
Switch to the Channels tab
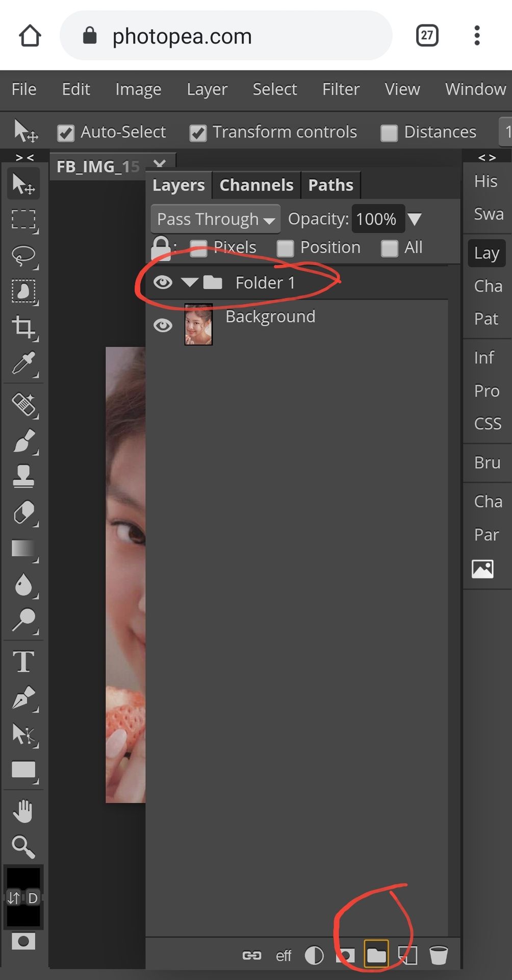pos(256,185)
